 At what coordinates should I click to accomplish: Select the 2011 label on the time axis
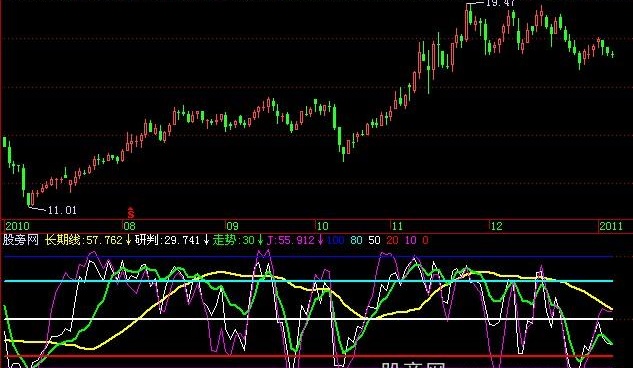pos(611,226)
